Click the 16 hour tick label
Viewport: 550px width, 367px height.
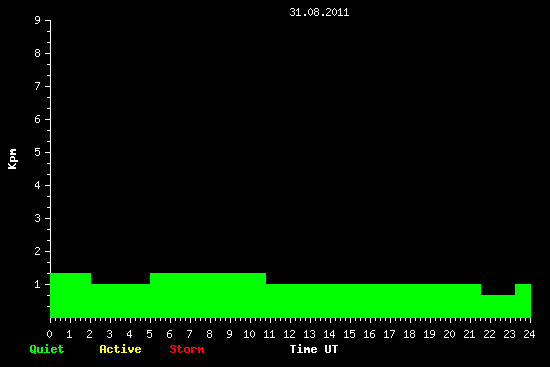click(369, 334)
